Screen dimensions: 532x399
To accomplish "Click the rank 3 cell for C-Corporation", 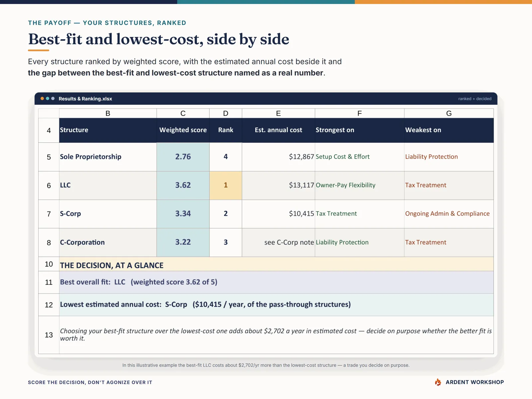I will tap(226, 242).
